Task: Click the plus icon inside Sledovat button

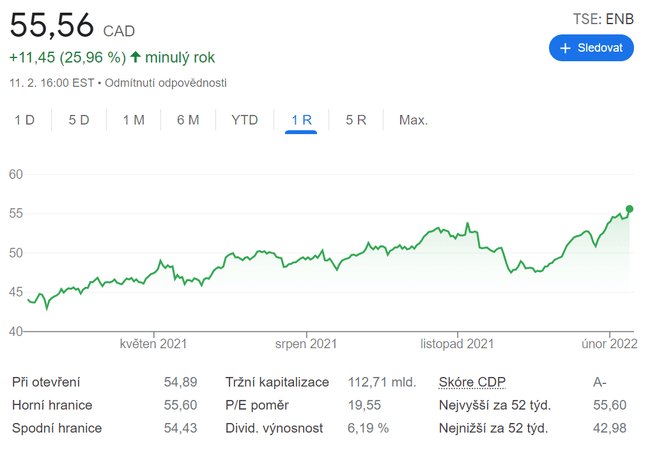Action: pos(565,48)
